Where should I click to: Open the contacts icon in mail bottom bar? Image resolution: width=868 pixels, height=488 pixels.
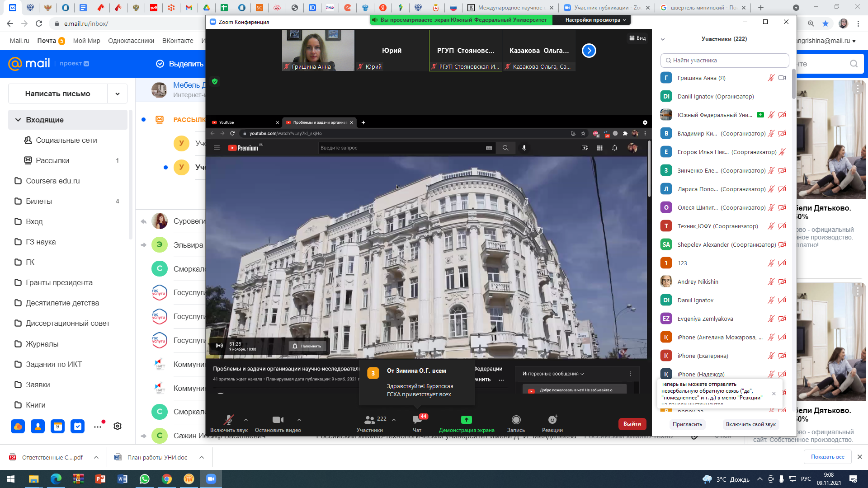coord(38,427)
